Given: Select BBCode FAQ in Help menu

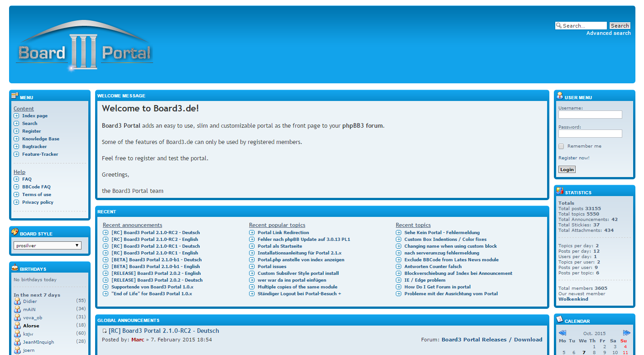Looking at the screenshot, I should point(36,187).
